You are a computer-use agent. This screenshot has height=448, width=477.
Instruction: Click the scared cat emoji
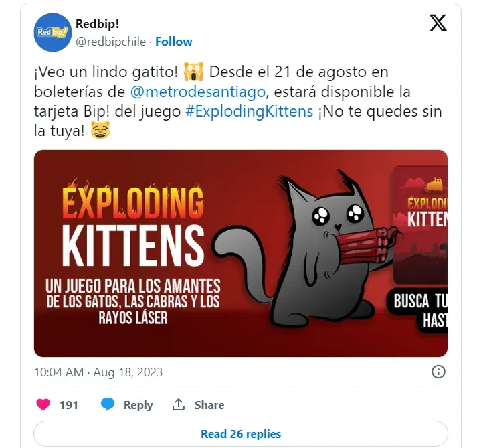click(x=193, y=72)
